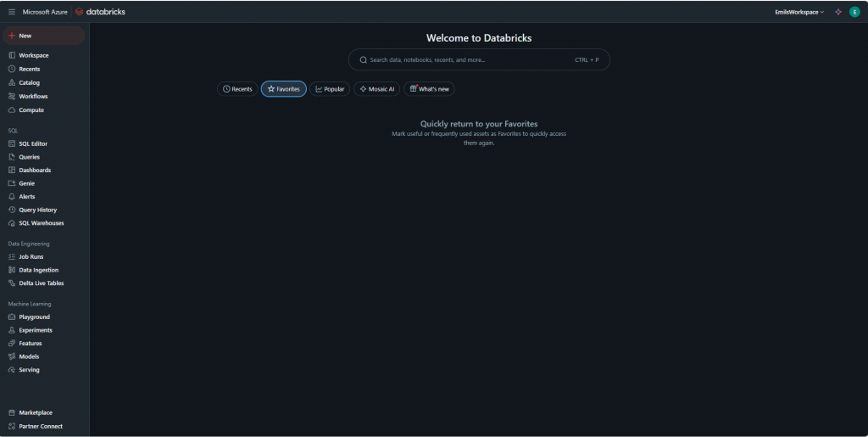This screenshot has width=868, height=437.
Task: Click the New button in sidebar
Action: (44, 36)
